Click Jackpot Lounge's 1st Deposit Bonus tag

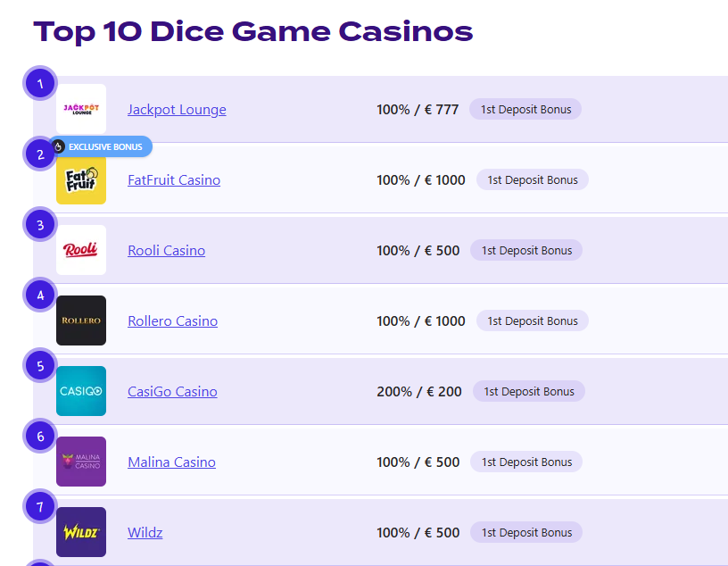pos(525,109)
